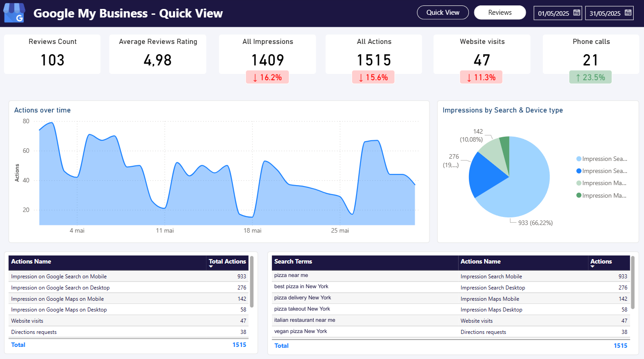Screen dimensions: 644x359
Task: Open calendar picker for start date 01/05/2025
Action: (x=577, y=13)
